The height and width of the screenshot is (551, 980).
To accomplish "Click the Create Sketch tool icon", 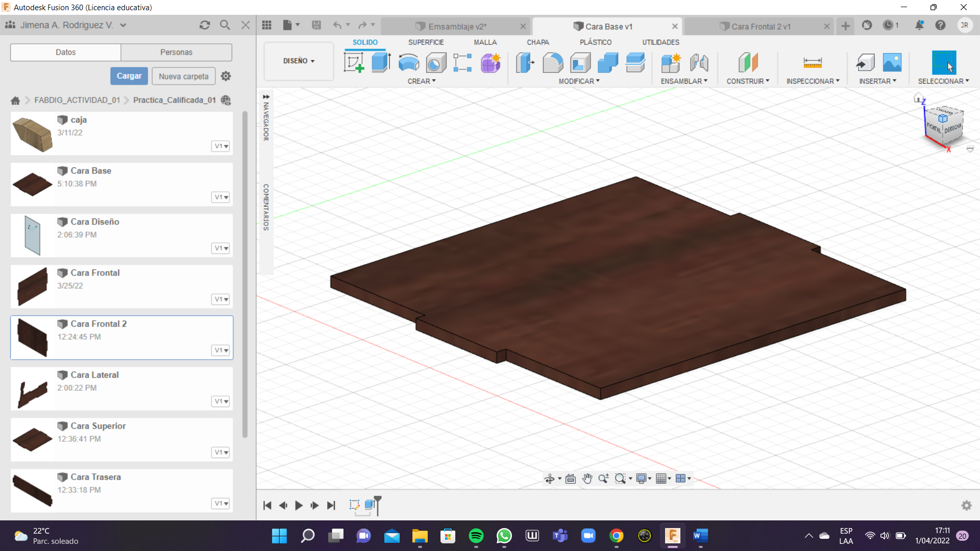I will (354, 63).
